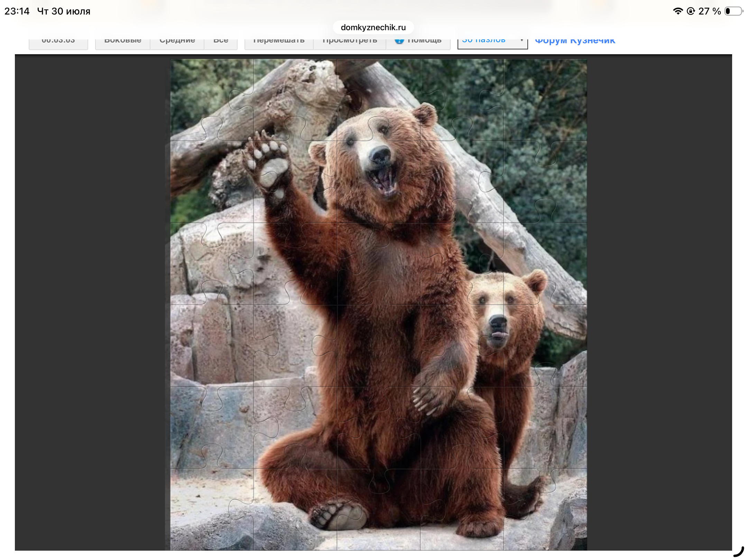
Task: Click the 00:03:03 puzzle timer
Action: click(x=58, y=42)
